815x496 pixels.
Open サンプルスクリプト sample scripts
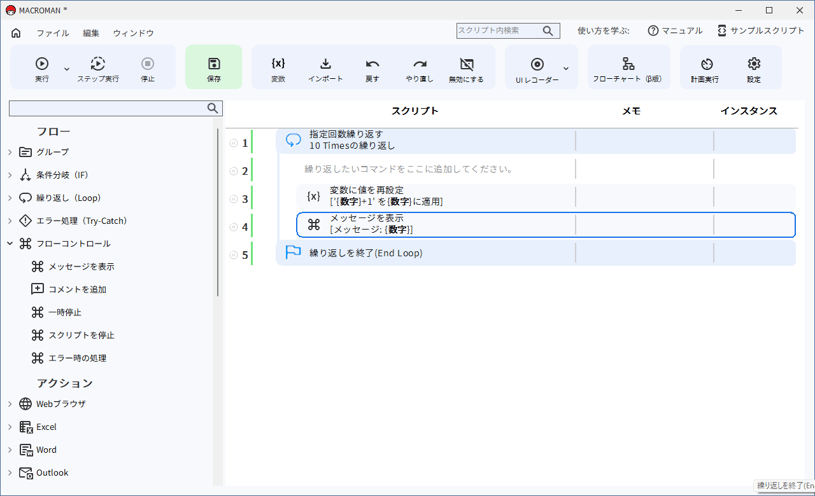click(x=760, y=31)
